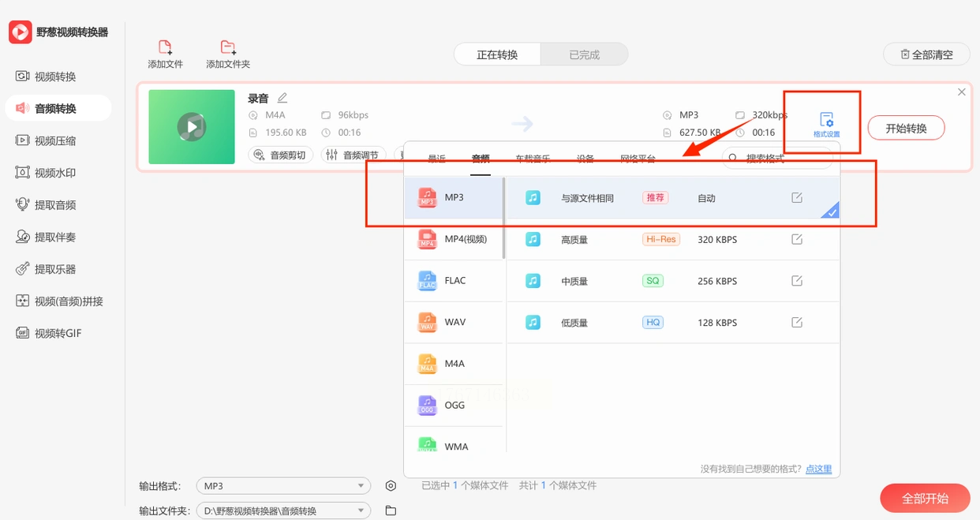Select MP3 in the format list

click(454, 197)
